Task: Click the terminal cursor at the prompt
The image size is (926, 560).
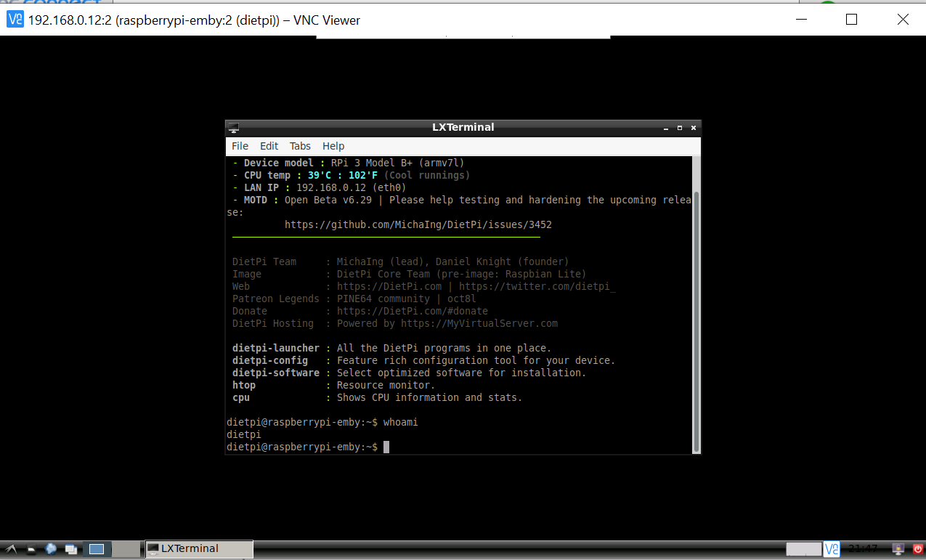Action: click(x=386, y=447)
